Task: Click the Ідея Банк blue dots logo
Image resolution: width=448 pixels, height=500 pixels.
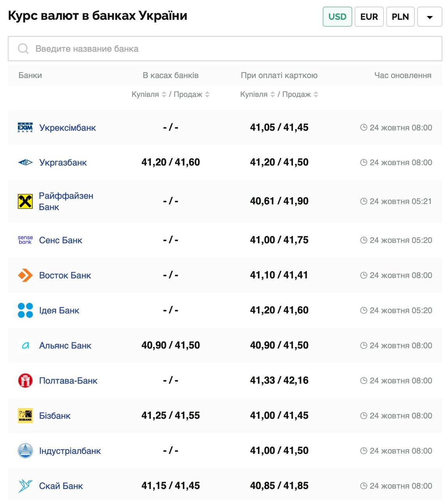Action: tap(25, 311)
